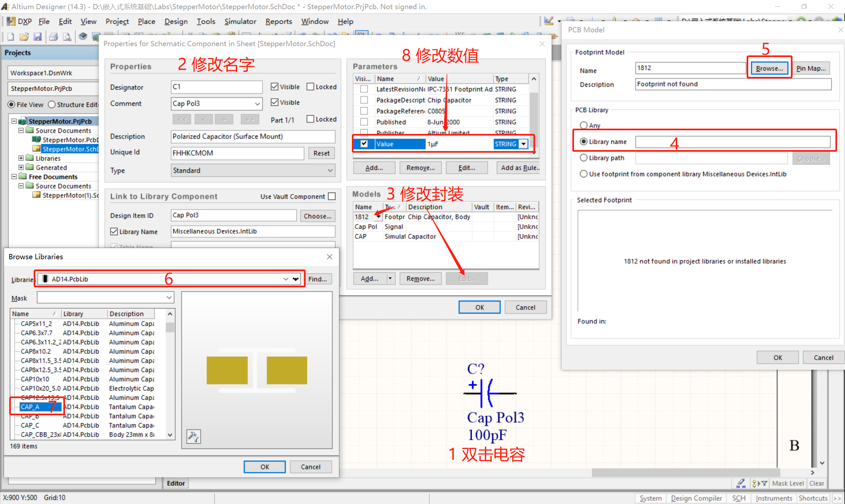Click the new document toolbar icon

[11, 37]
